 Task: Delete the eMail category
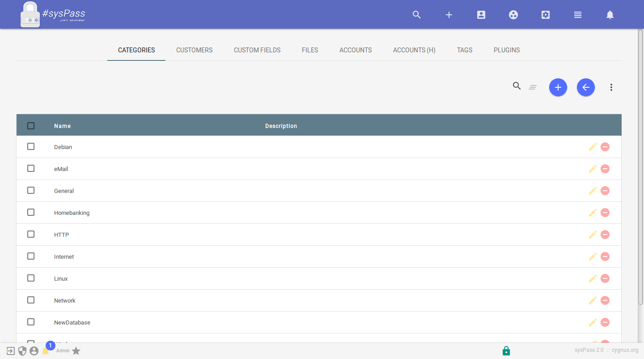tap(605, 169)
